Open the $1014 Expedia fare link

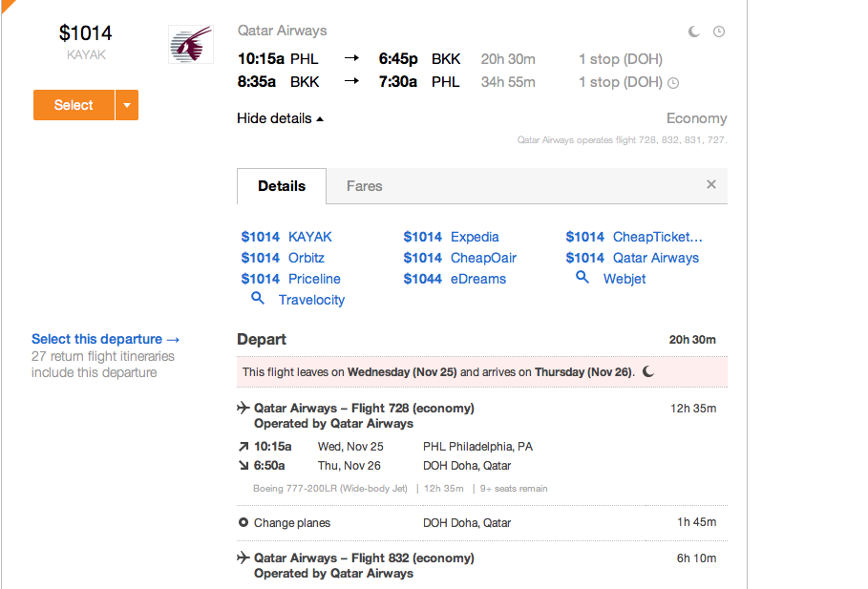pyautogui.click(x=451, y=237)
